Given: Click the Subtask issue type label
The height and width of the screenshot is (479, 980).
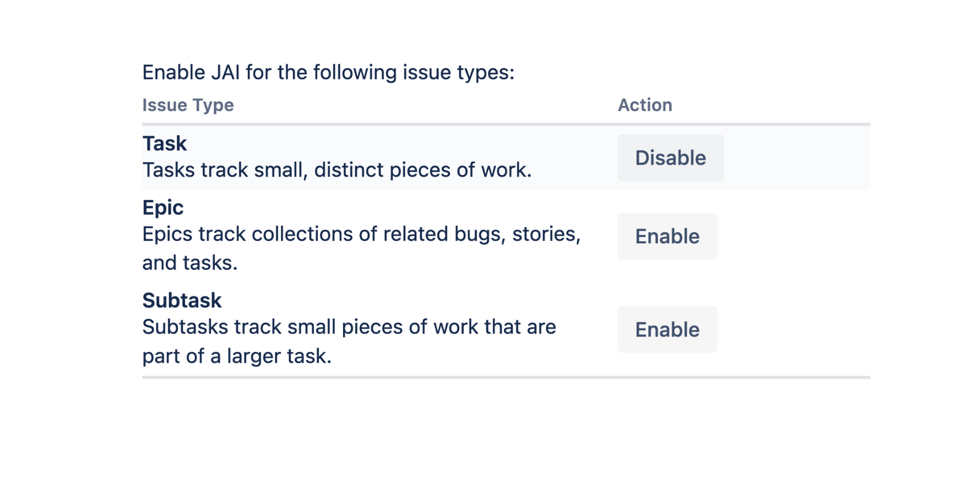Looking at the screenshot, I should [x=182, y=300].
